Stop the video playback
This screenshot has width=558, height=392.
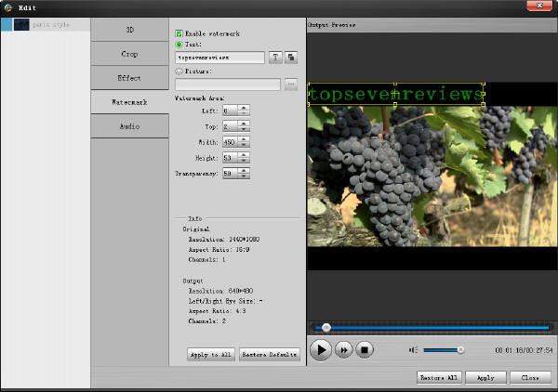click(365, 350)
